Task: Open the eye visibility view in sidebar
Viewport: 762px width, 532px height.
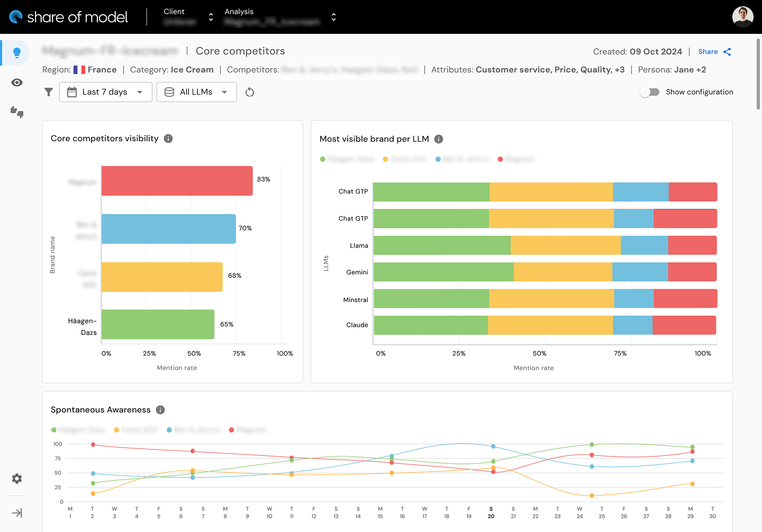Action: [16, 82]
